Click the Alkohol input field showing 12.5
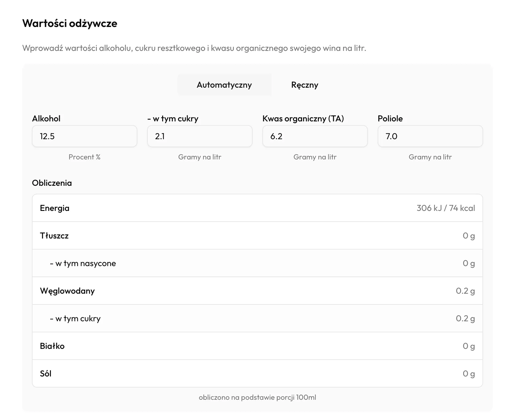Viewport: 515px width, 420px height. 85,136
